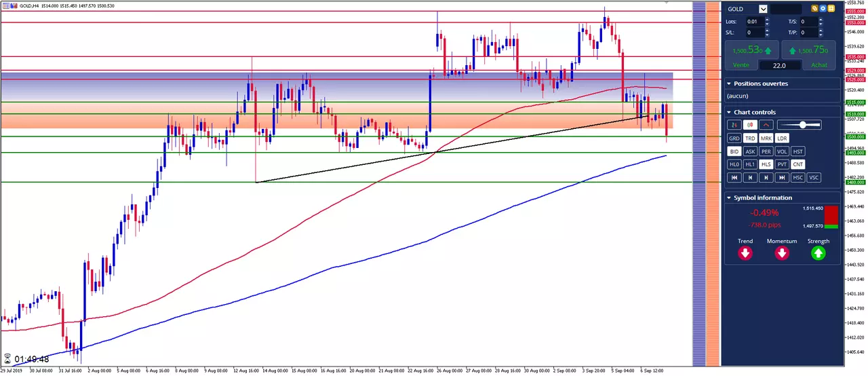Open the GOLD symbol dropdown

click(x=763, y=9)
